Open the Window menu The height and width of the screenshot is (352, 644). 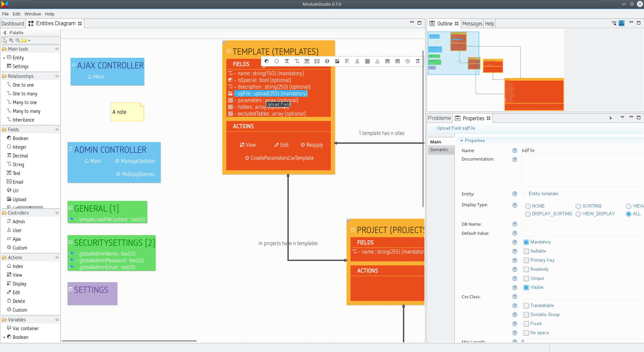[33, 14]
